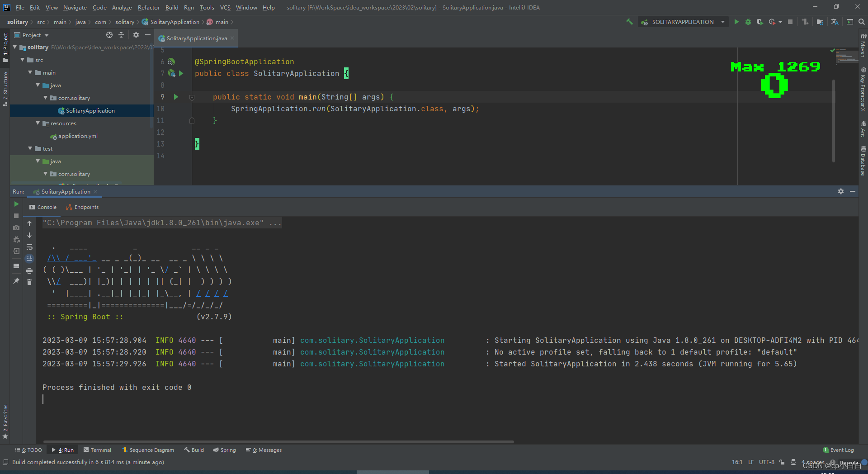The height and width of the screenshot is (474, 868).
Task: Click the Run with Profiler icon
Action: 772,22
